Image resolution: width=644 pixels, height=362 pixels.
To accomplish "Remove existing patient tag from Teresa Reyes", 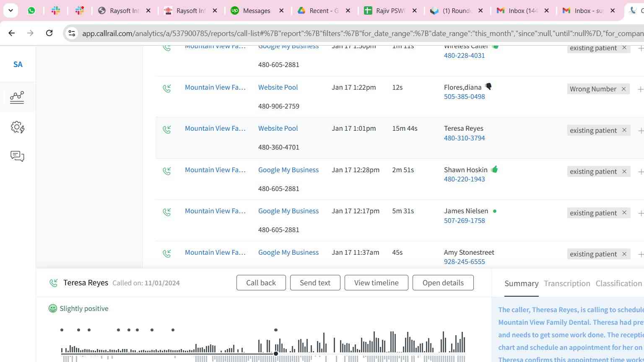I will [624, 130].
